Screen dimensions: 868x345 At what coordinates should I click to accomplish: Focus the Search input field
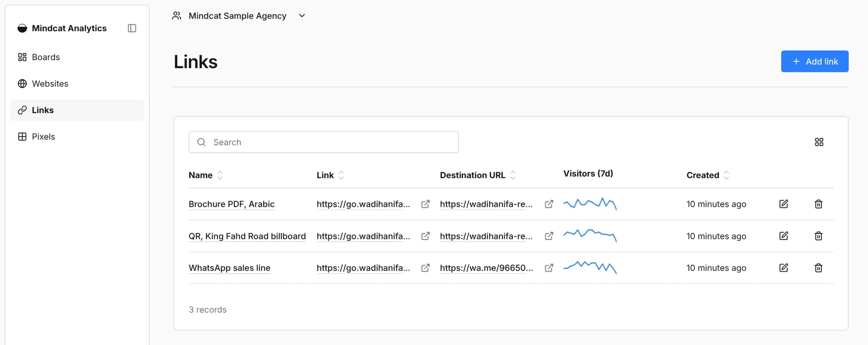(324, 142)
